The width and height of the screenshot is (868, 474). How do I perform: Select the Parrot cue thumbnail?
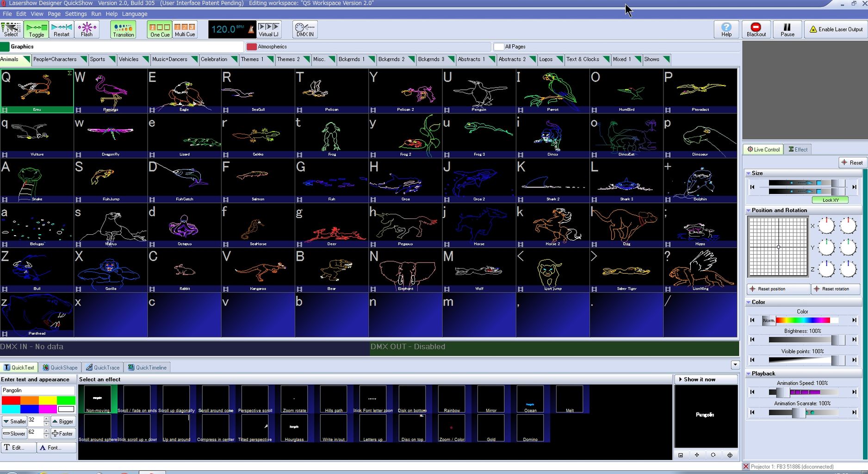(x=553, y=91)
